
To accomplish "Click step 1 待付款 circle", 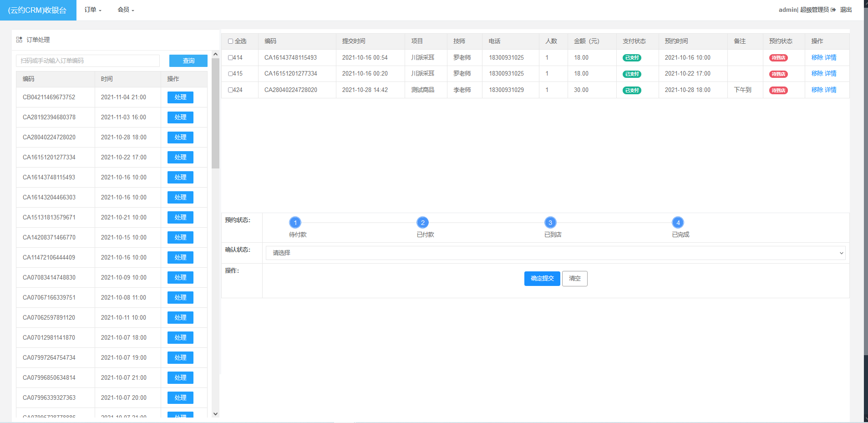I will point(295,223).
